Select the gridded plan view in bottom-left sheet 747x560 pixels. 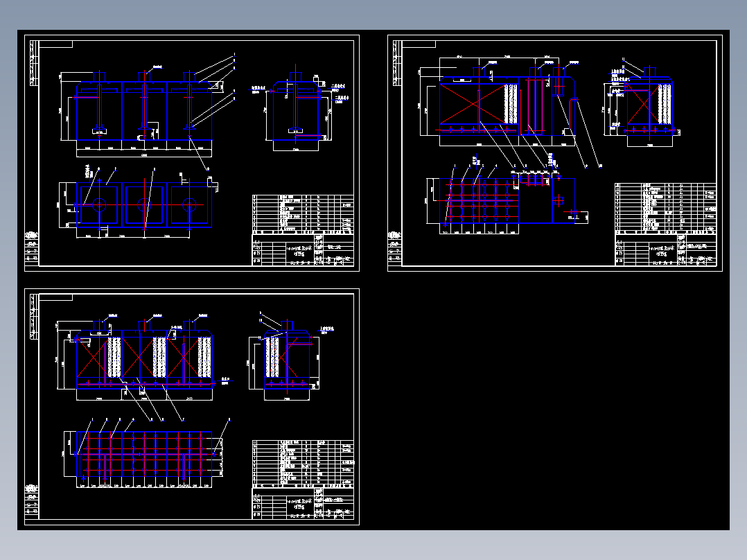coord(146,454)
